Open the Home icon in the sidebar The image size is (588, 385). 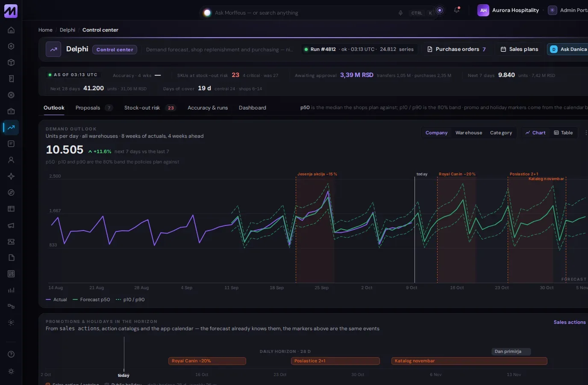tap(11, 30)
